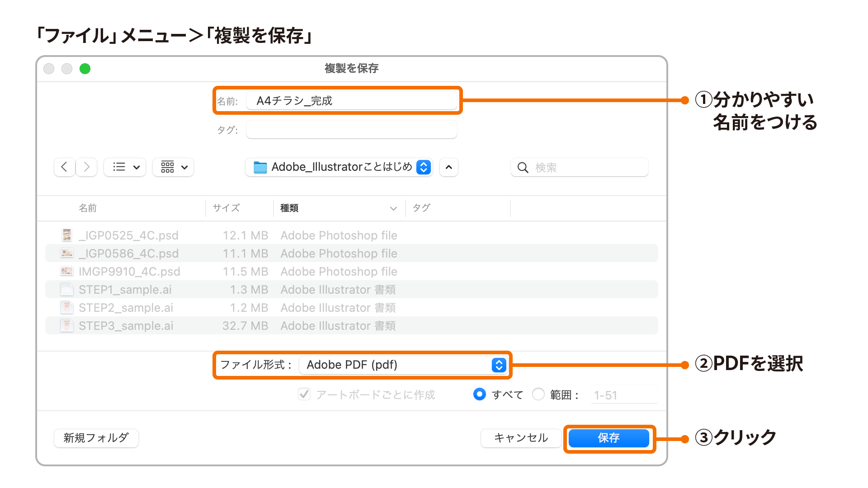Select the STEP3_sample.ai file icon
The height and width of the screenshot is (488, 868).
67,325
